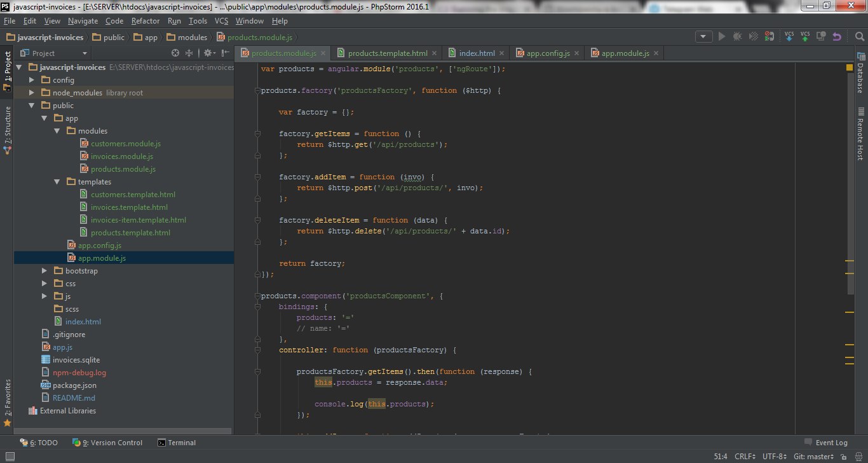Click the VCS Update Project icon
This screenshot has height=463, width=868.
(x=789, y=37)
